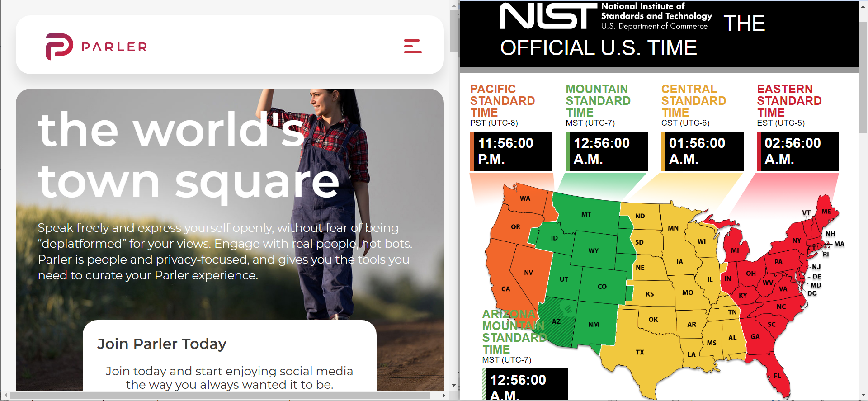The width and height of the screenshot is (868, 401).
Task: Click the down arrow on the NIST page scrollbar
Action: (x=863, y=395)
